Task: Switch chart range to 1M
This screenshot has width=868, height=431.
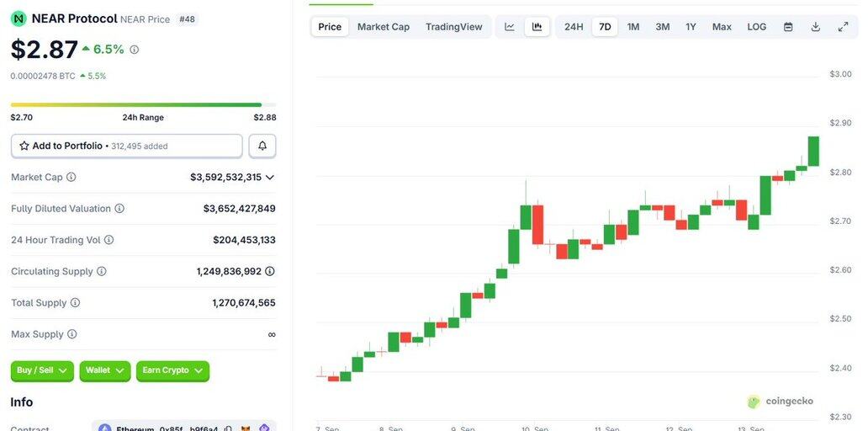Action: (x=633, y=27)
